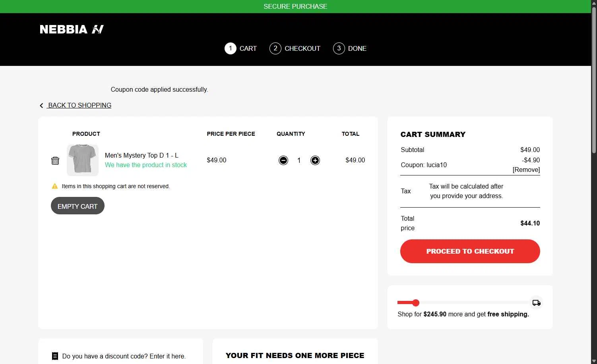Remove the lucia10 coupon
597x364 pixels.
[526, 170]
